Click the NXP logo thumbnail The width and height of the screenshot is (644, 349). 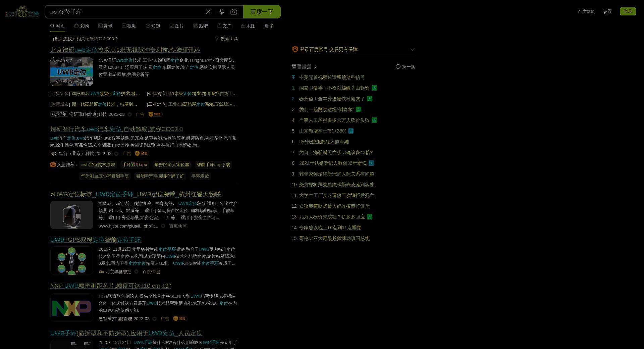tap(72, 308)
